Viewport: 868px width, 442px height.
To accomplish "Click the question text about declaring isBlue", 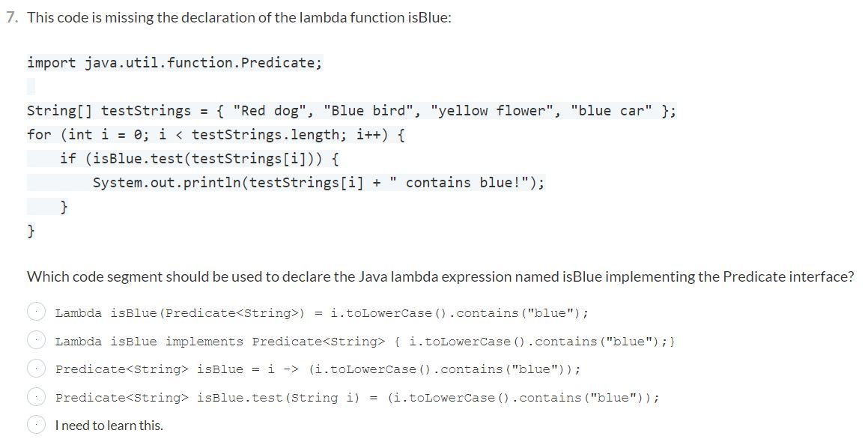I will (x=440, y=276).
